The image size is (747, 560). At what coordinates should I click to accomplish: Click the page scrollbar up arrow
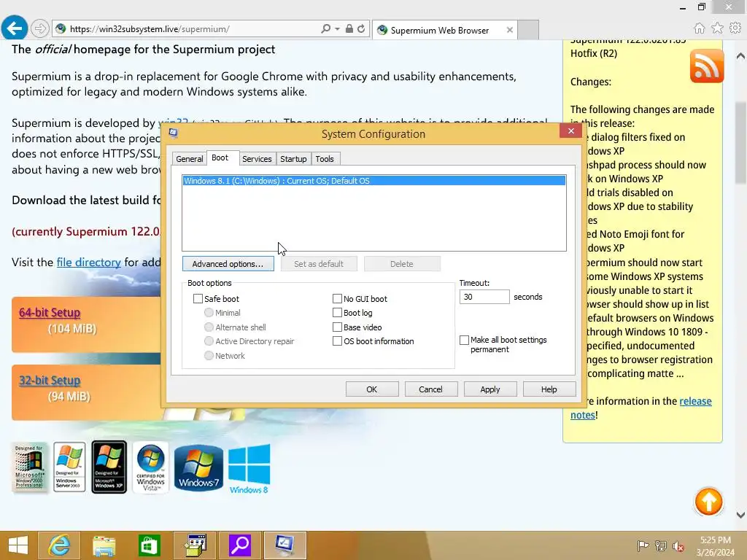pos(741,56)
